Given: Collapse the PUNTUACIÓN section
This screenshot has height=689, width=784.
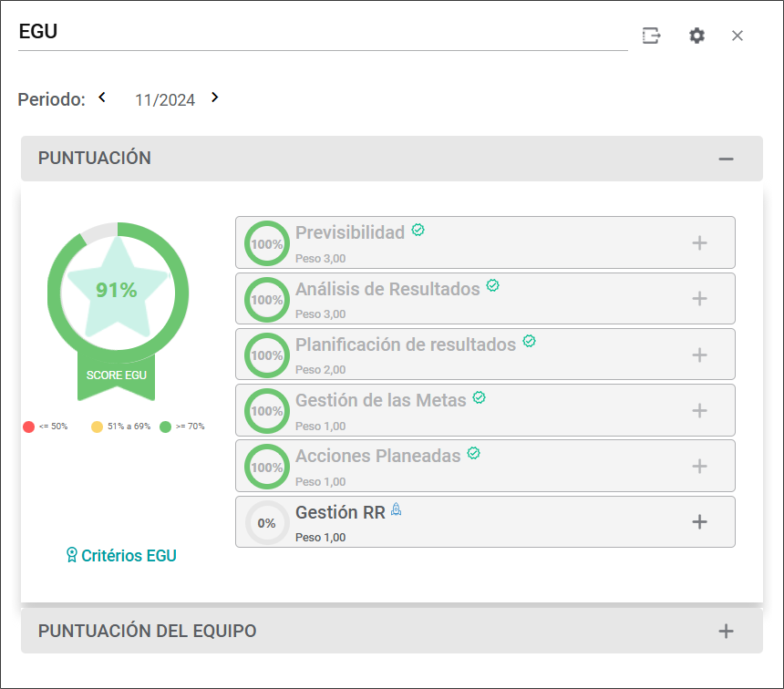Looking at the screenshot, I should point(726,159).
